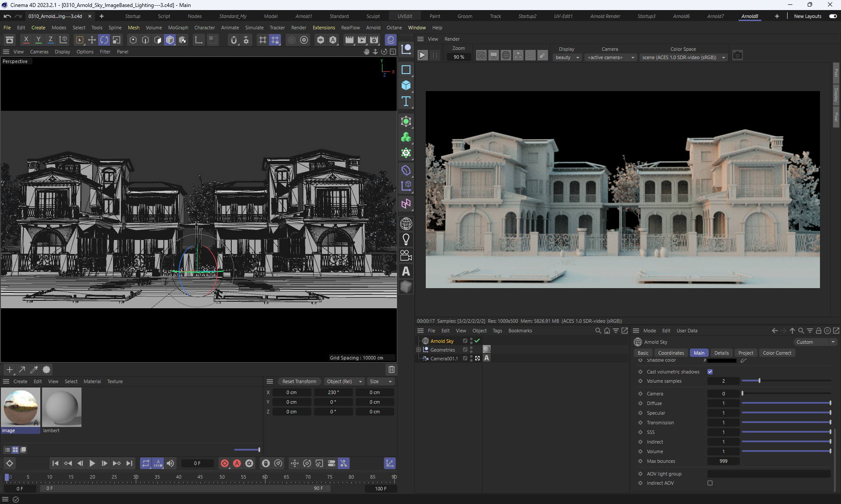Click the Move tool icon
The width and height of the screenshot is (841, 504).
click(92, 40)
